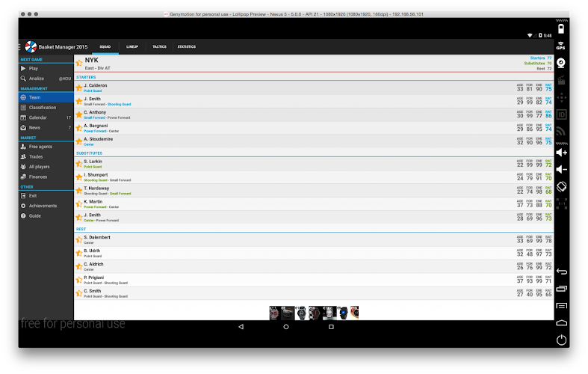The image size is (588, 374).
Task: Click Genymotion pixel perfect scaling icon
Action: click(x=561, y=203)
